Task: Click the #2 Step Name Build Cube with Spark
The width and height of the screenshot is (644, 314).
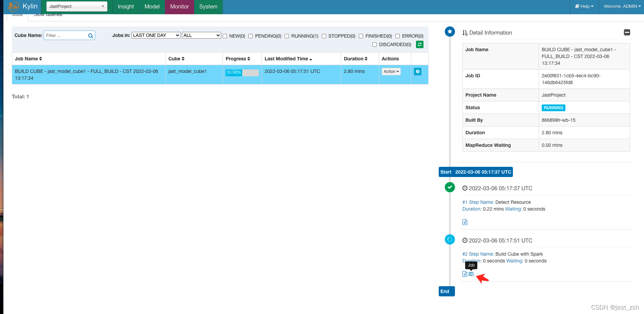Action: pyautogui.click(x=502, y=254)
